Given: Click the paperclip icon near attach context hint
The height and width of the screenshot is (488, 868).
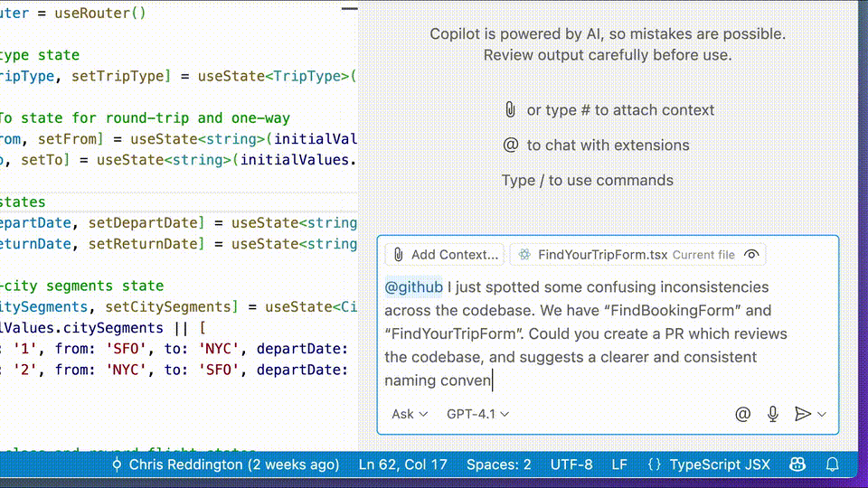Looking at the screenshot, I should click(510, 110).
